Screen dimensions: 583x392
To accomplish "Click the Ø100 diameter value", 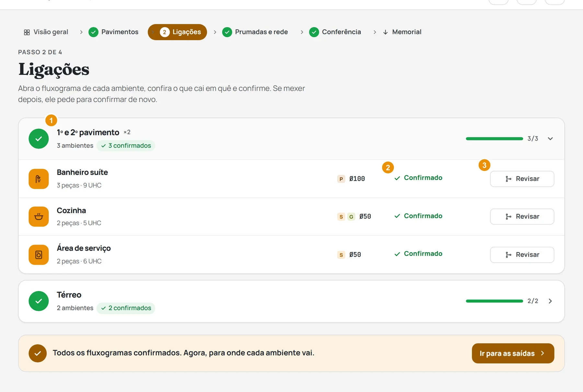I will coord(357,179).
